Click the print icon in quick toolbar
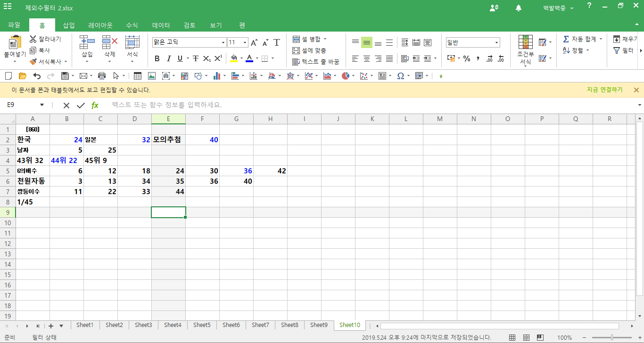The width and height of the screenshot is (644, 343). 101,76
